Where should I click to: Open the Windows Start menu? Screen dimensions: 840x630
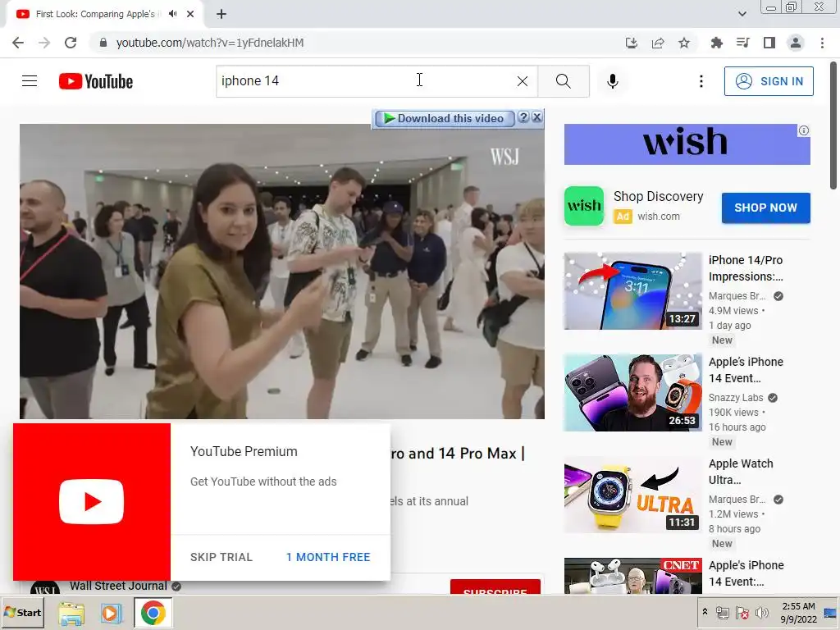pos(22,612)
